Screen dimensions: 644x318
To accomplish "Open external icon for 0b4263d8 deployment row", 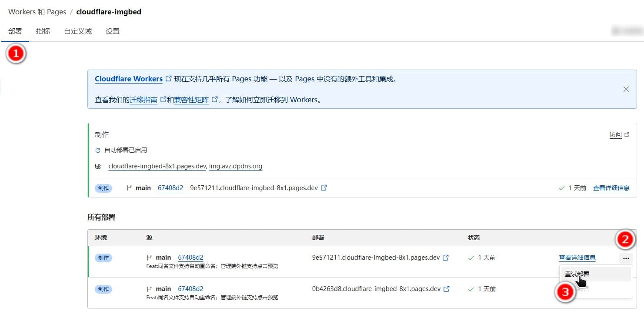I will click(x=446, y=289).
